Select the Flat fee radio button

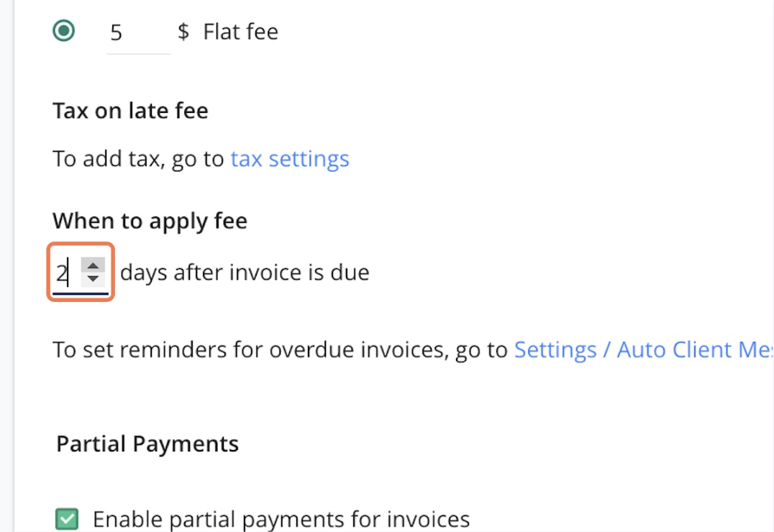(x=65, y=30)
